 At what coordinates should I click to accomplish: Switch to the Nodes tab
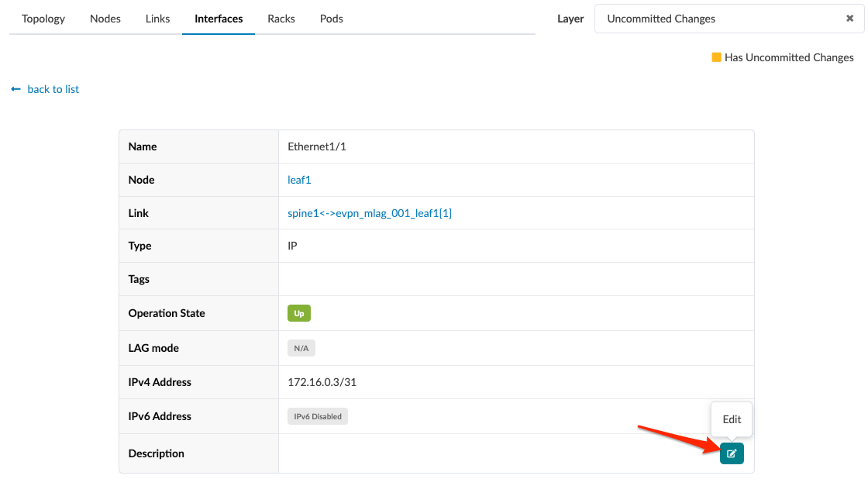pos(105,19)
